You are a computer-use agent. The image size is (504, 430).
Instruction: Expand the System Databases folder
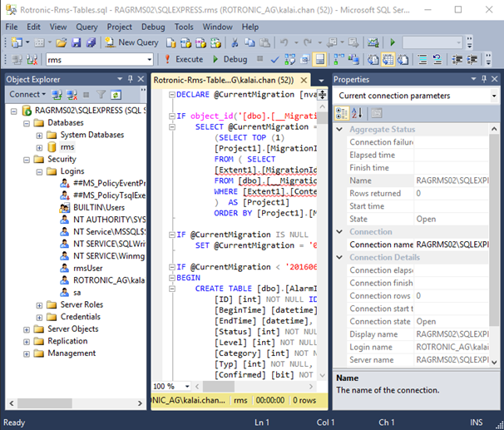point(39,136)
